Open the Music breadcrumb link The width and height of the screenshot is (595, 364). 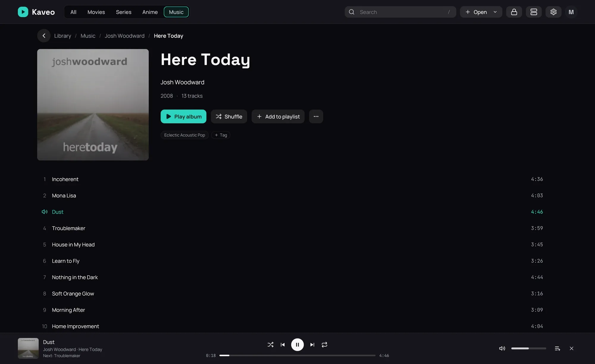coord(88,36)
